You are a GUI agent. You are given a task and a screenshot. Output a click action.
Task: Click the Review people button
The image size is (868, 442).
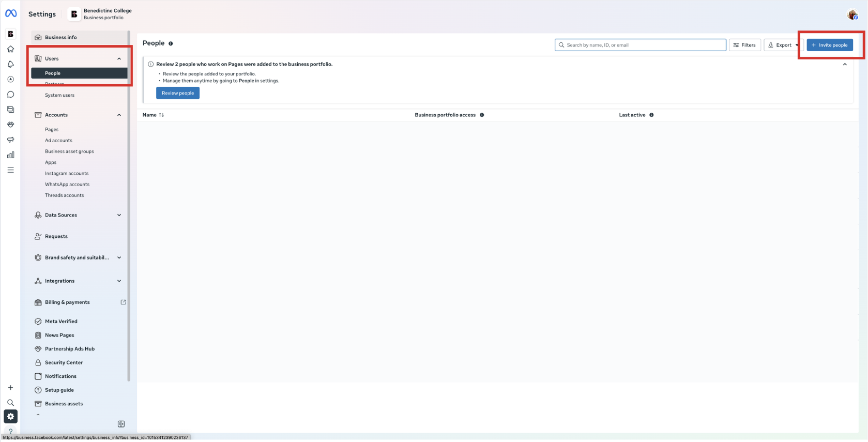pyautogui.click(x=177, y=93)
